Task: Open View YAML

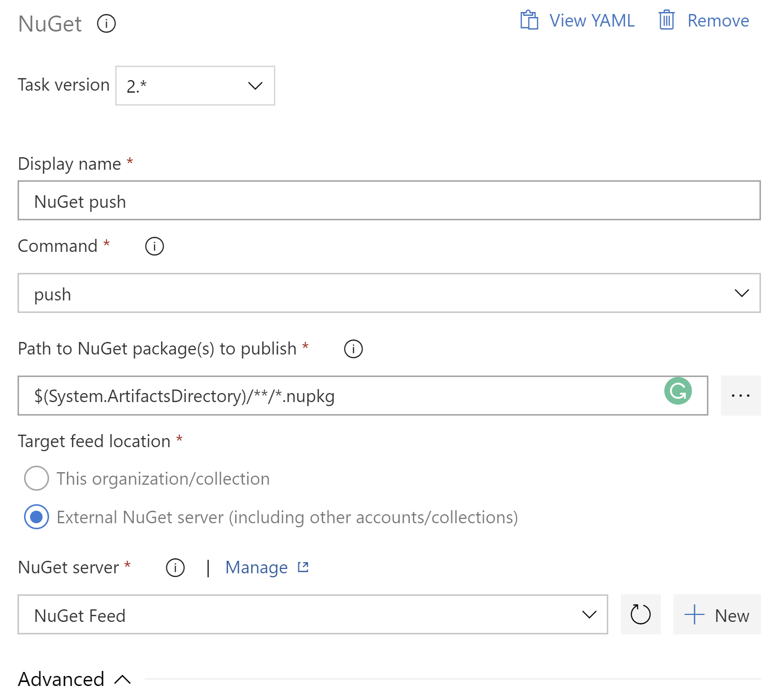Action: pos(577,21)
